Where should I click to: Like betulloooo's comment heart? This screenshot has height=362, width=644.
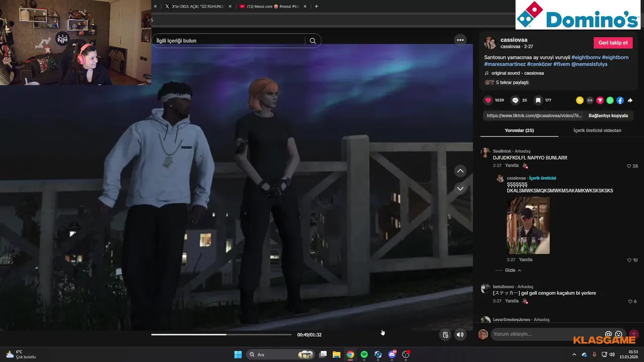click(x=630, y=301)
